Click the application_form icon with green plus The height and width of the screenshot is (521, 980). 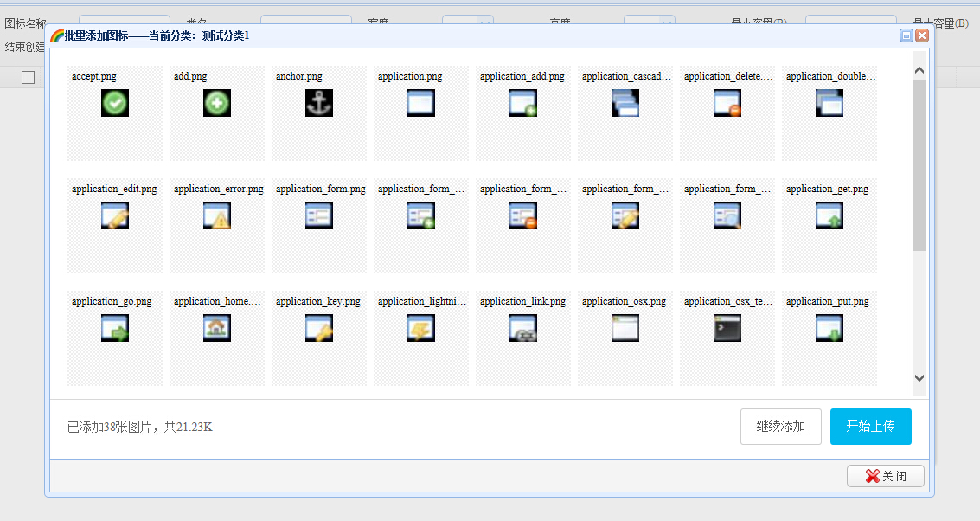tap(421, 215)
